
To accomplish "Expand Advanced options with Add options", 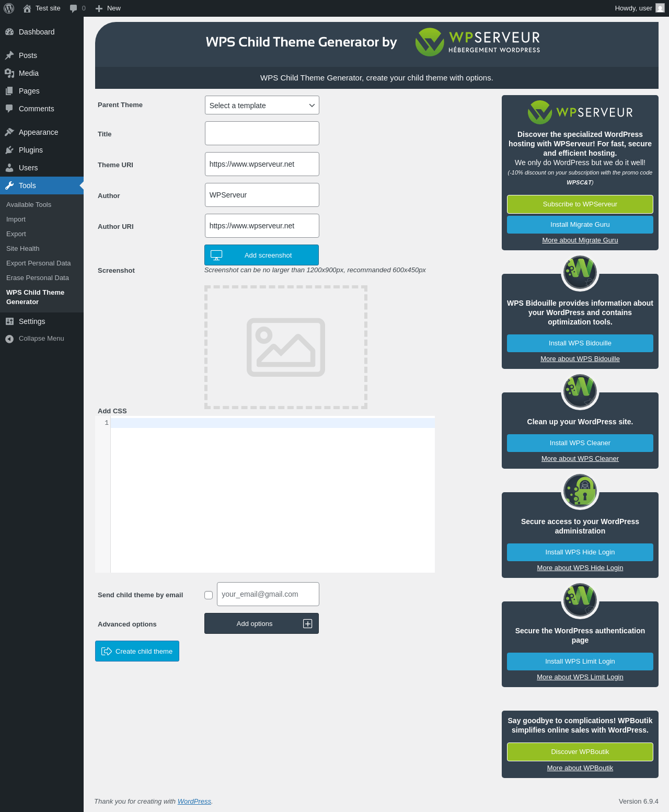I will (261, 623).
